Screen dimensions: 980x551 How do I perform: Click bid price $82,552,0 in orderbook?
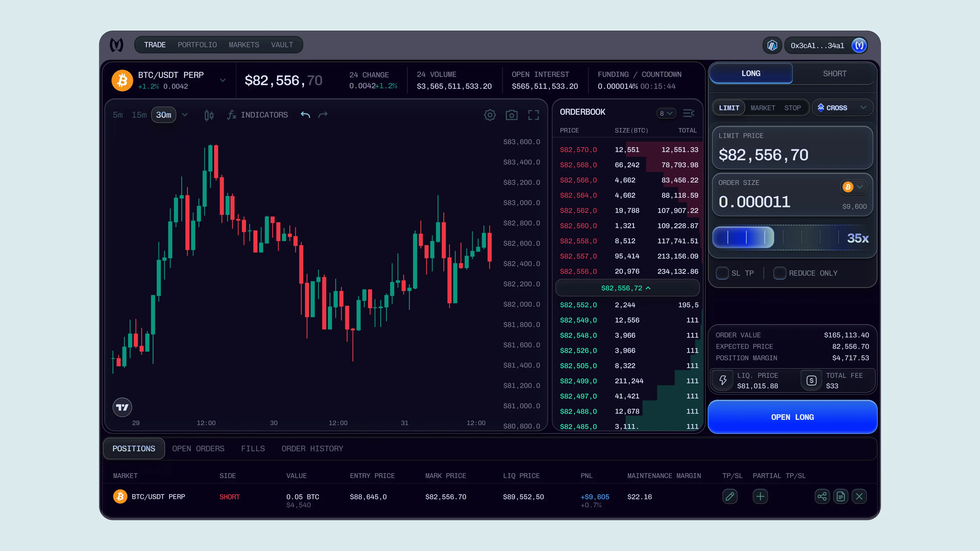tap(578, 305)
